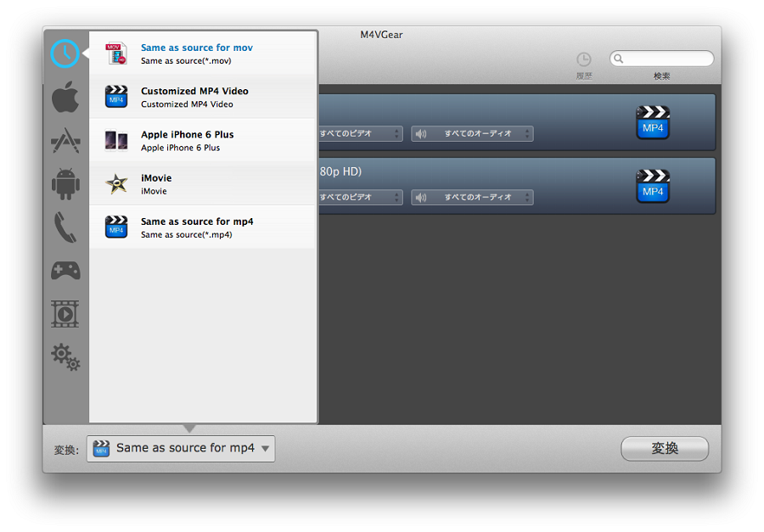Click the iMovie star icon
Screen dimensions: 764x532
[116, 183]
